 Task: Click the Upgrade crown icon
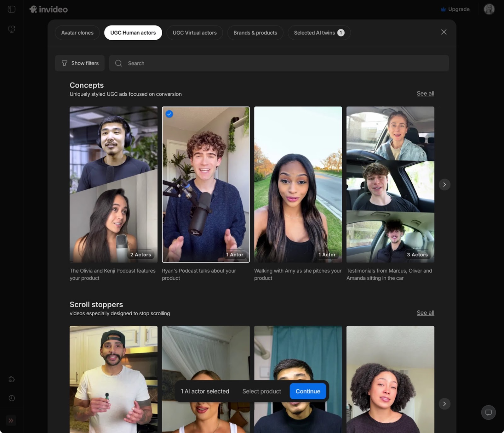444,9
